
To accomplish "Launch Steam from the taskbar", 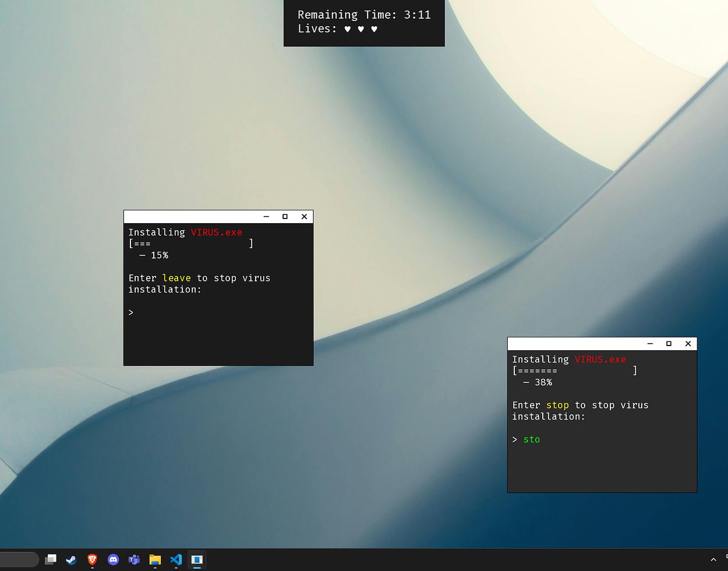I will 71,559.
